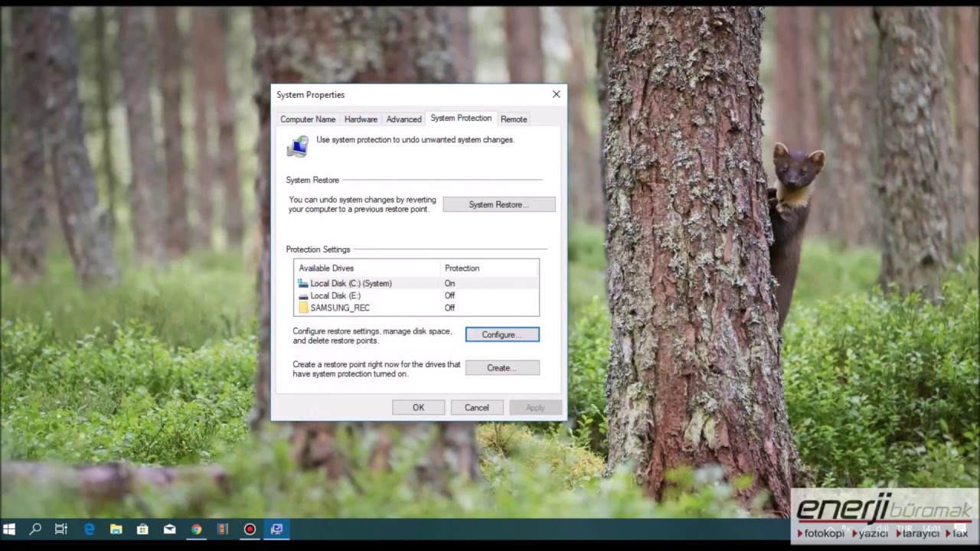The height and width of the screenshot is (551, 980).
Task: Open Task View from taskbar
Action: point(61,529)
